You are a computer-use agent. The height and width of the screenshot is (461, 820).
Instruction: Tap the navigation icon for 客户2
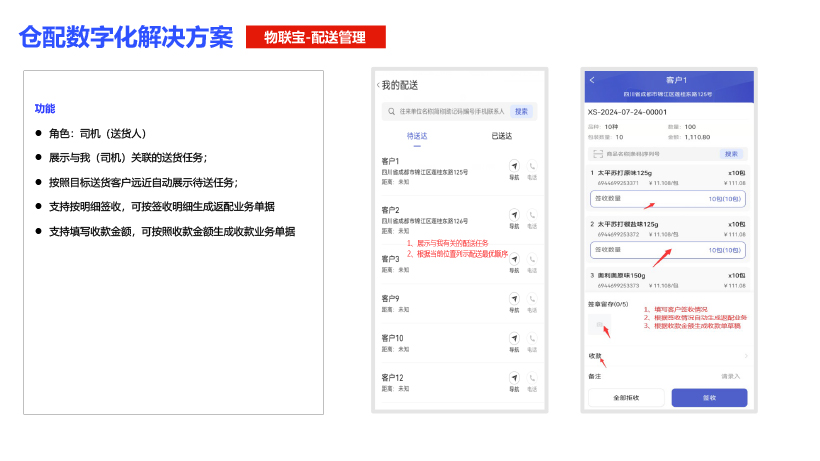click(x=514, y=213)
